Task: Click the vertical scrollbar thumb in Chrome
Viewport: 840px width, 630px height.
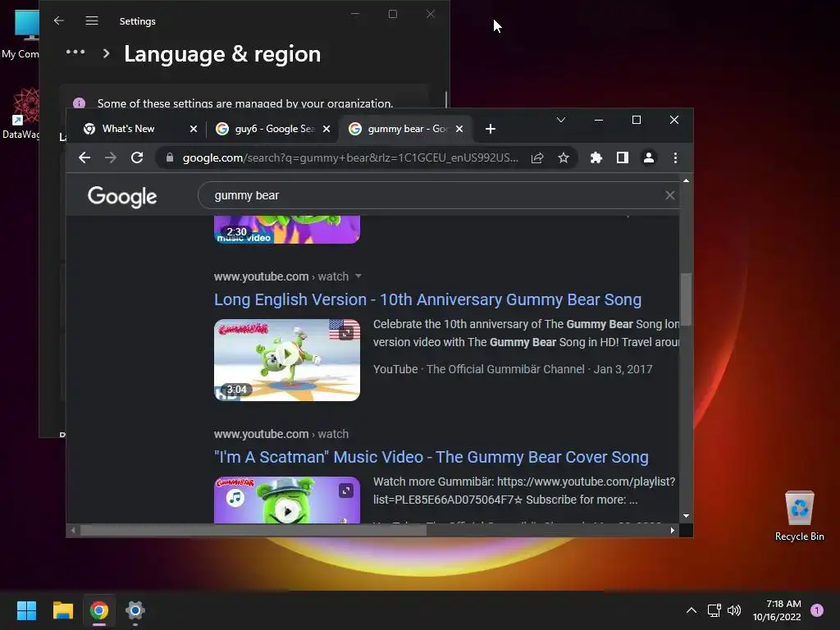Action: [687, 299]
